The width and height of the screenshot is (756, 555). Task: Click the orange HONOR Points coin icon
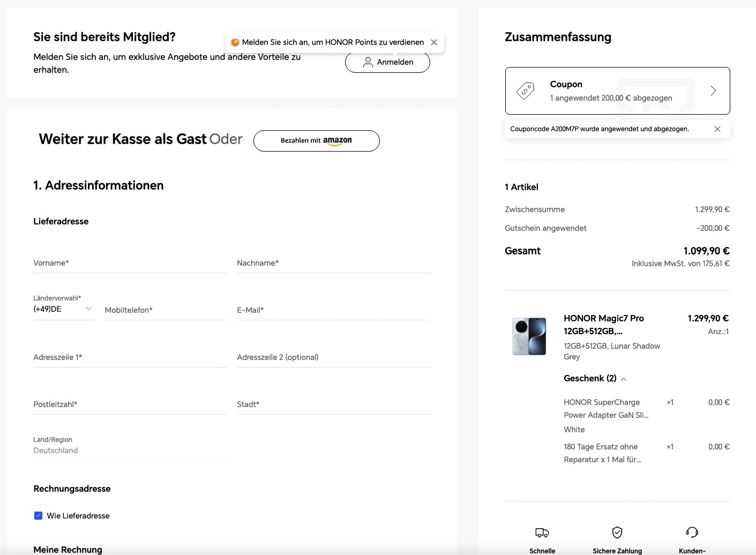point(235,42)
